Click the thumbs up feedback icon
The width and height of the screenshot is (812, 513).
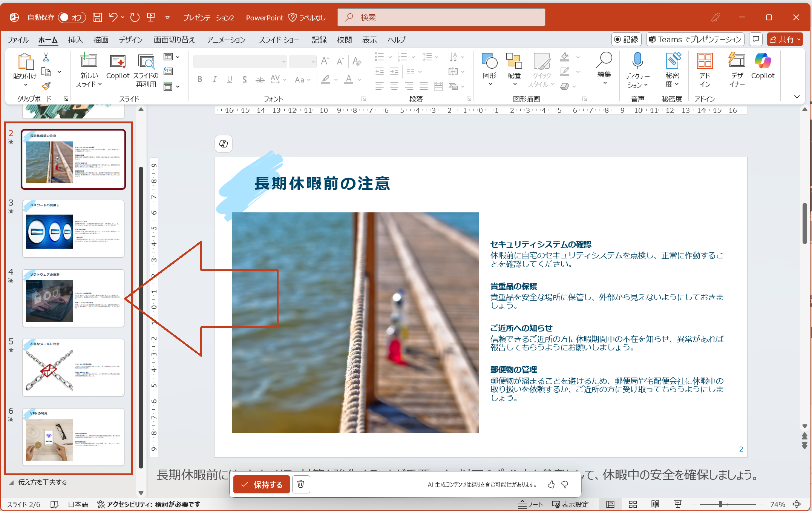pos(551,484)
